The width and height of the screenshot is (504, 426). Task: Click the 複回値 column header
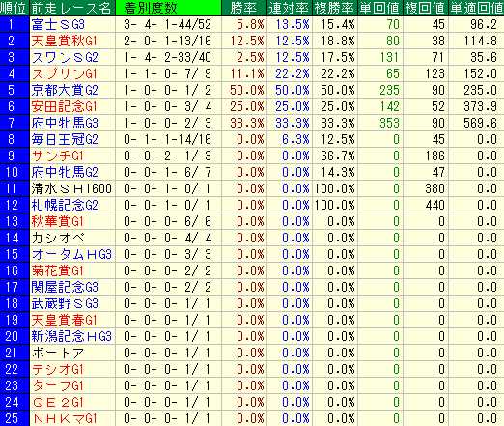pos(426,8)
